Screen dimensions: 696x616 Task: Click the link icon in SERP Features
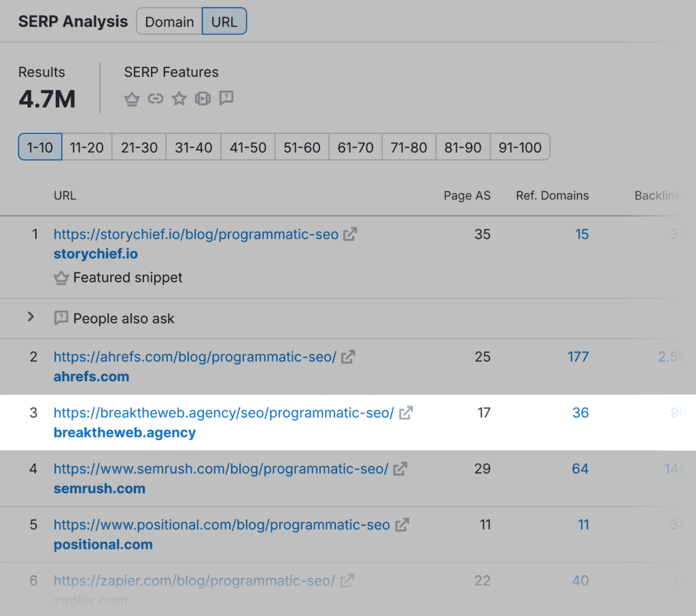pyautogui.click(x=156, y=99)
